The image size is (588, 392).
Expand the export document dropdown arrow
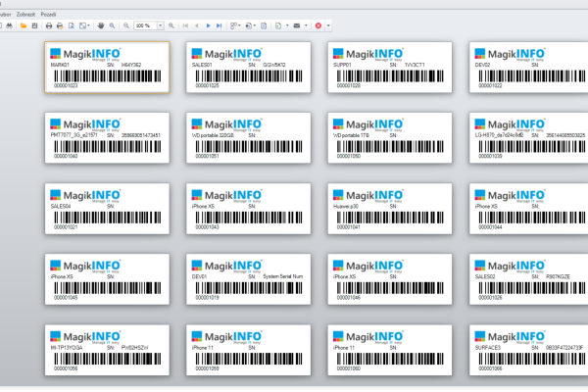287,25
